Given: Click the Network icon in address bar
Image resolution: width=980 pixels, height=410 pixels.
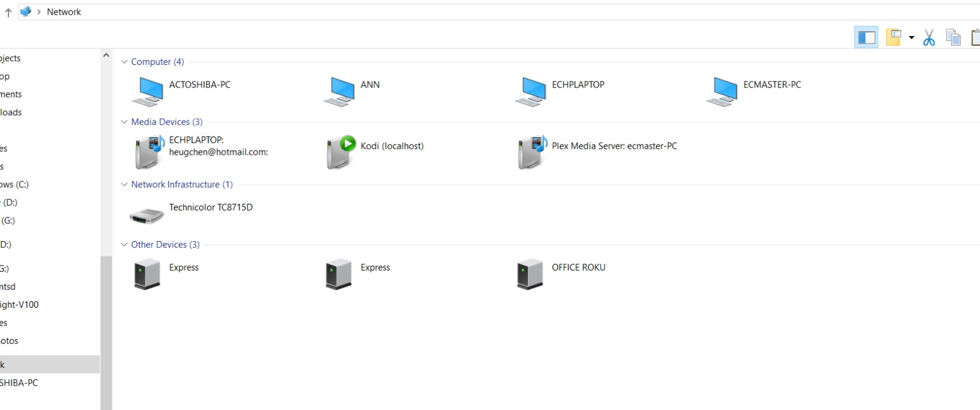Looking at the screenshot, I should pyautogui.click(x=26, y=12).
